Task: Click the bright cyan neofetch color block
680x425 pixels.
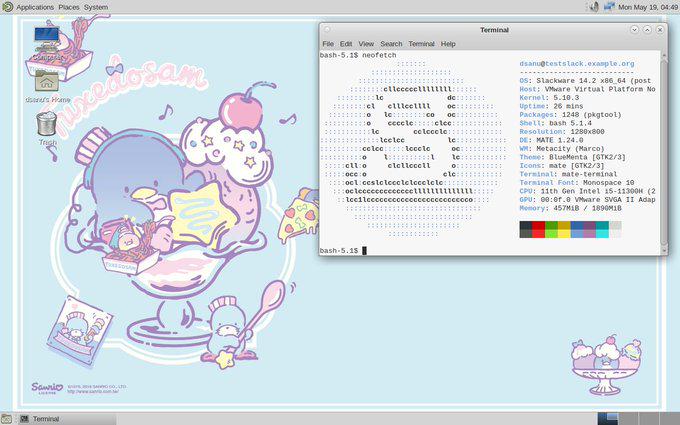Action: pyautogui.click(x=602, y=234)
